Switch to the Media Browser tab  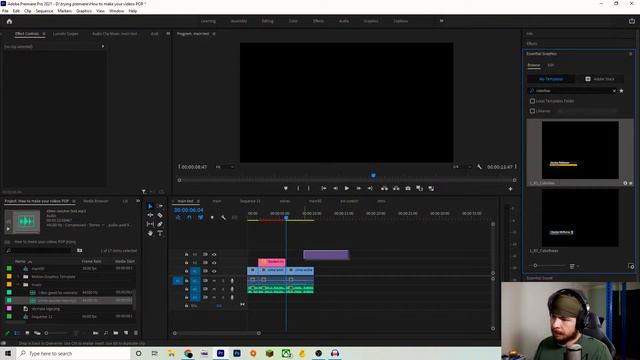pyautogui.click(x=96, y=201)
